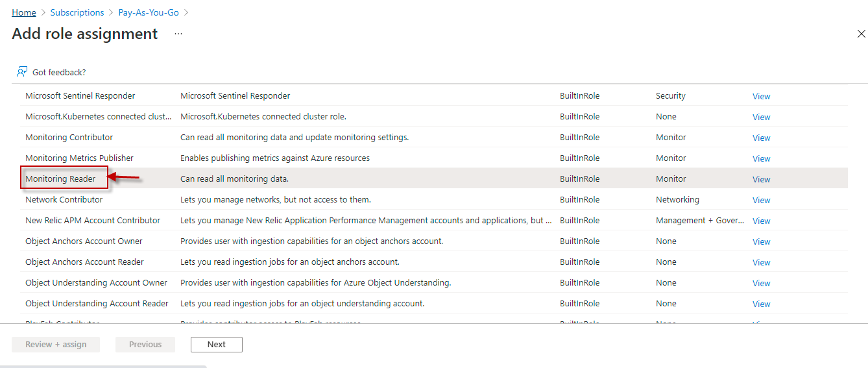Open the Subscriptions breadcrumb
Image resolution: width=868 pixels, height=368 pixels.
[77, 12]
